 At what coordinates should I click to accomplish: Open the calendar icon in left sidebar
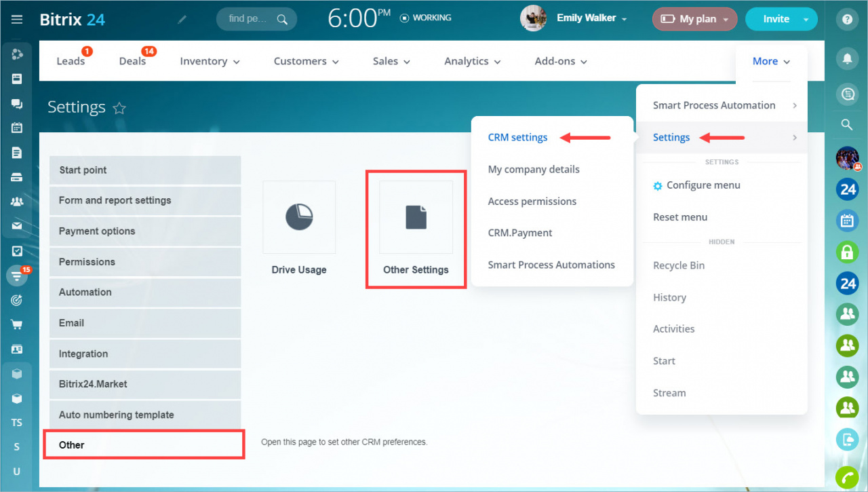17,128
